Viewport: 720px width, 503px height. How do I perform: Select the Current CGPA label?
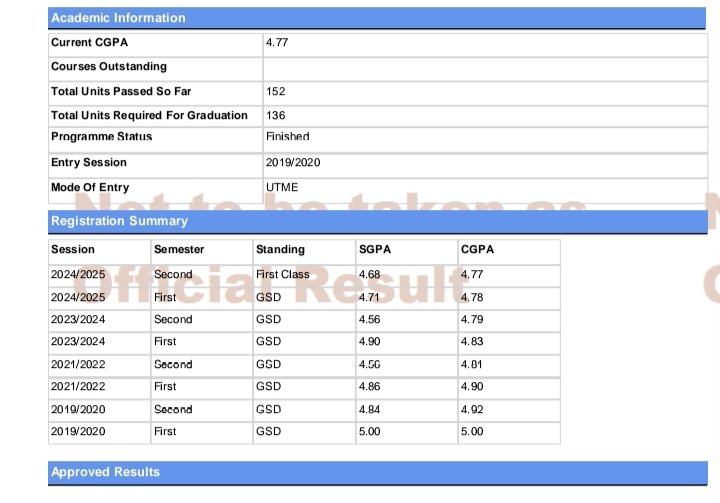tap(90, 42)
